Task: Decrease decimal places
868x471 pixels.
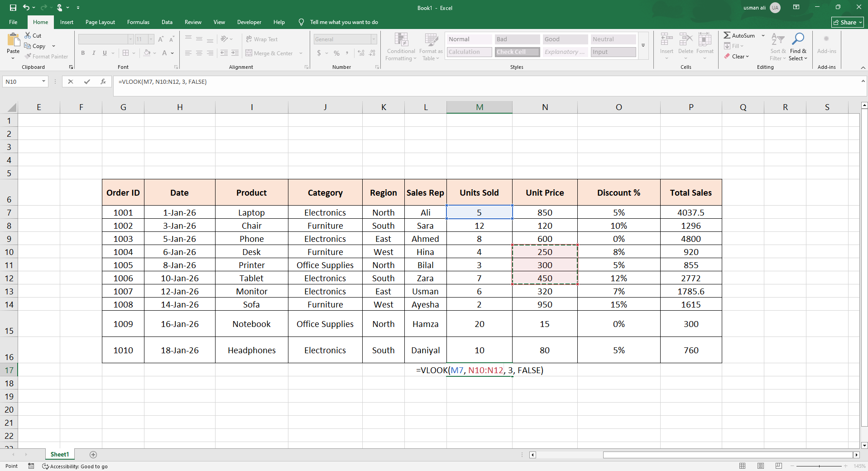Action: pos(372,53)
